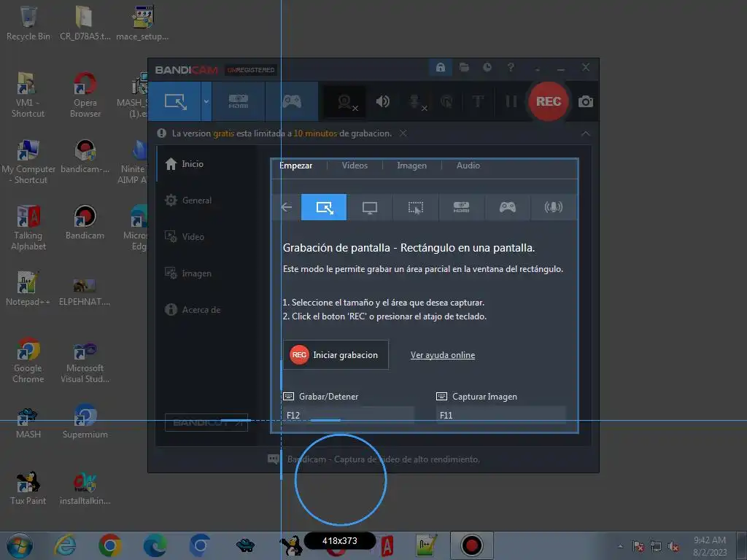Show hidden system tray icons arrow
This screenshot has width=747, height=560.
pos(620,546)
